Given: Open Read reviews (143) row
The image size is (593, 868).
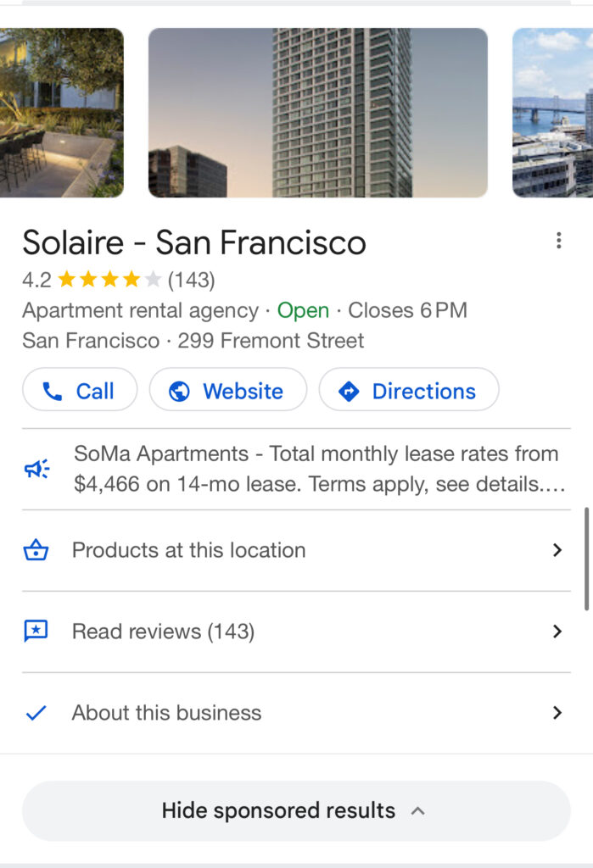Looking at the screenshot, I should (163, 632).
